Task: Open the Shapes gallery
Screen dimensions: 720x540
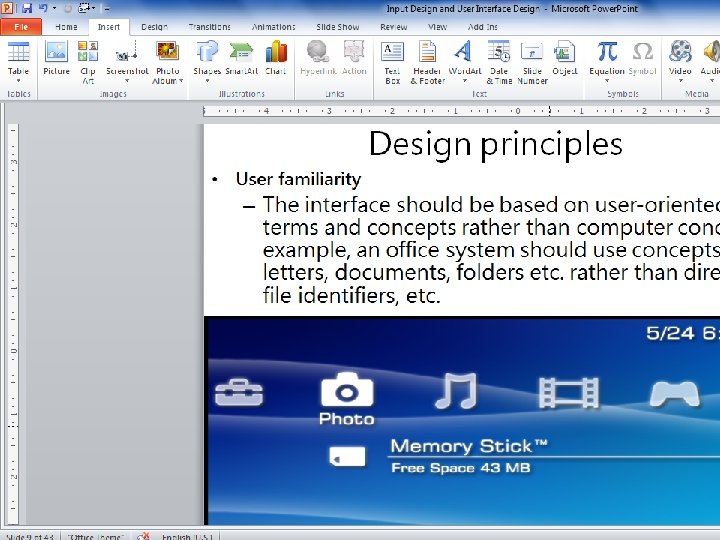Action: click(x=207, y=57)
